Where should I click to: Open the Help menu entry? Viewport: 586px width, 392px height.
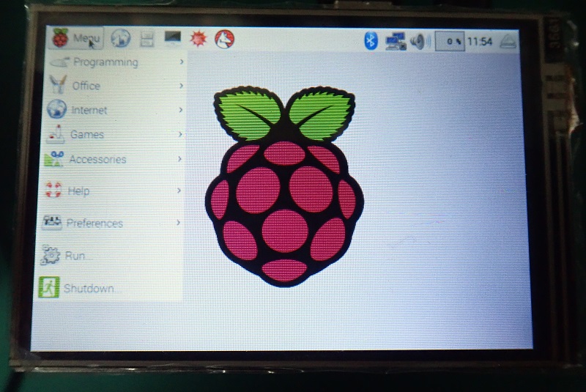point(112,191)
